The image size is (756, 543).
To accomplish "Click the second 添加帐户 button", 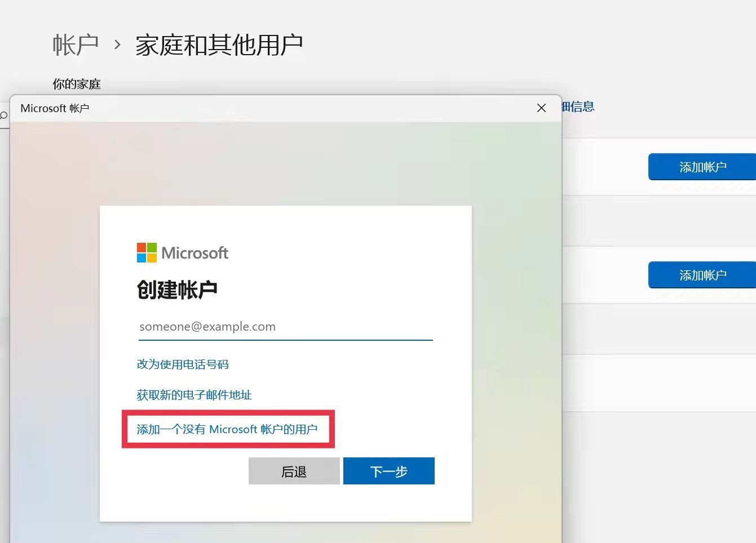I will pos(702,275).
